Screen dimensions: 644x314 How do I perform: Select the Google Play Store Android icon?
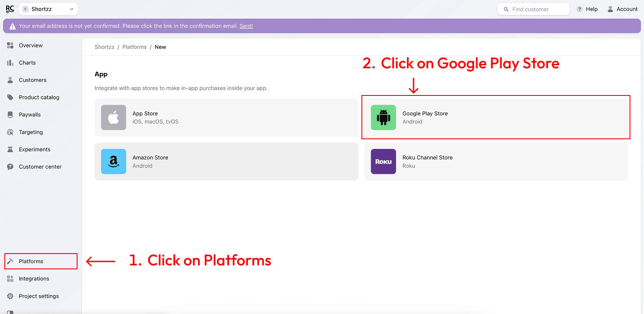point(383,117)
